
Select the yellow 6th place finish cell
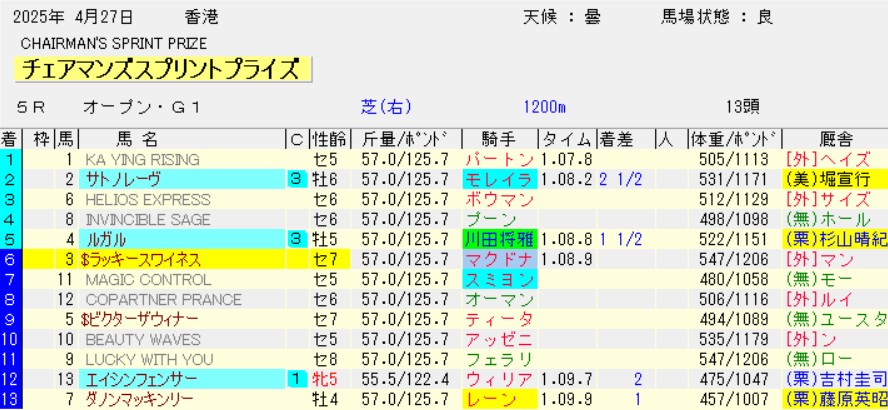tap(10, 260)
